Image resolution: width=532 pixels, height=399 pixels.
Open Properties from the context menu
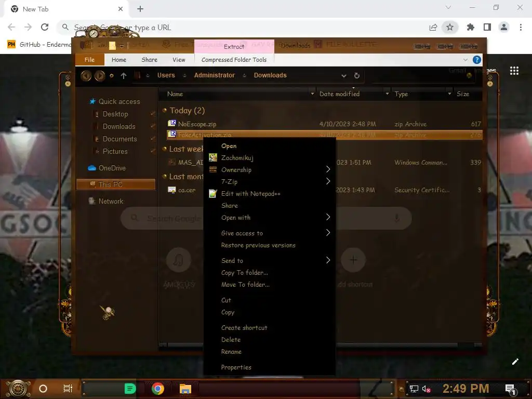coord(270,367)
